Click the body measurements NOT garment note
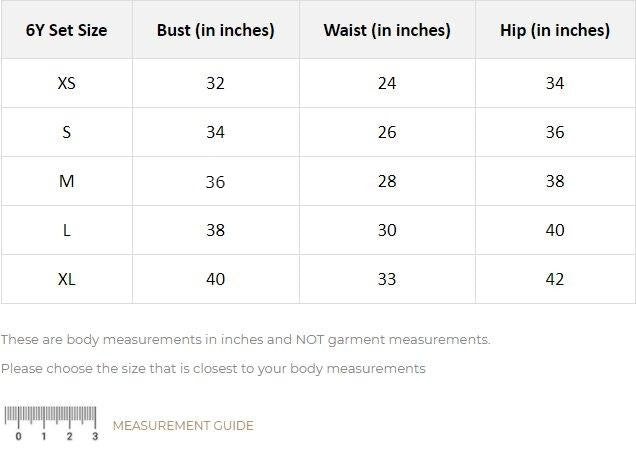The image size is (636, 451). (245, 340)
